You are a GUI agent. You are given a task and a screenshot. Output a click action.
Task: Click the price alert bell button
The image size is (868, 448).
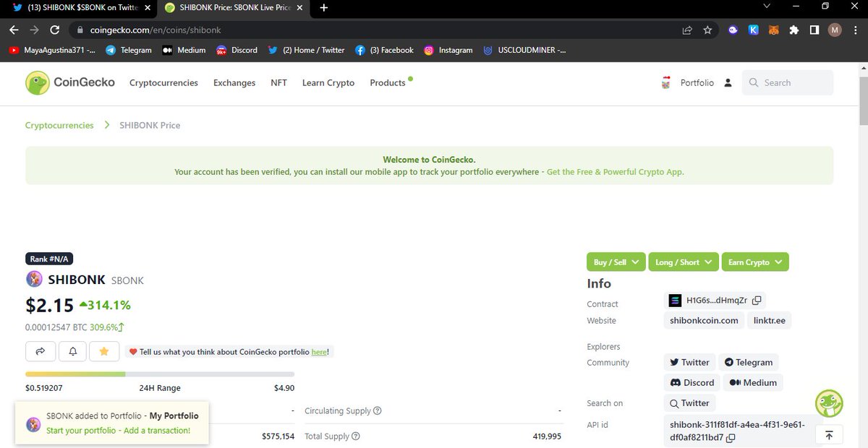coord(72,351)
